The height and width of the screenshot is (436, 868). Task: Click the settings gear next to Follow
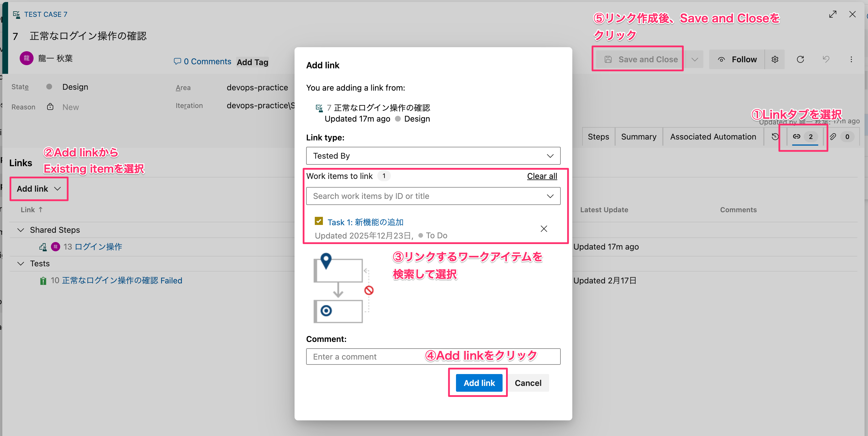click(775, 60)
